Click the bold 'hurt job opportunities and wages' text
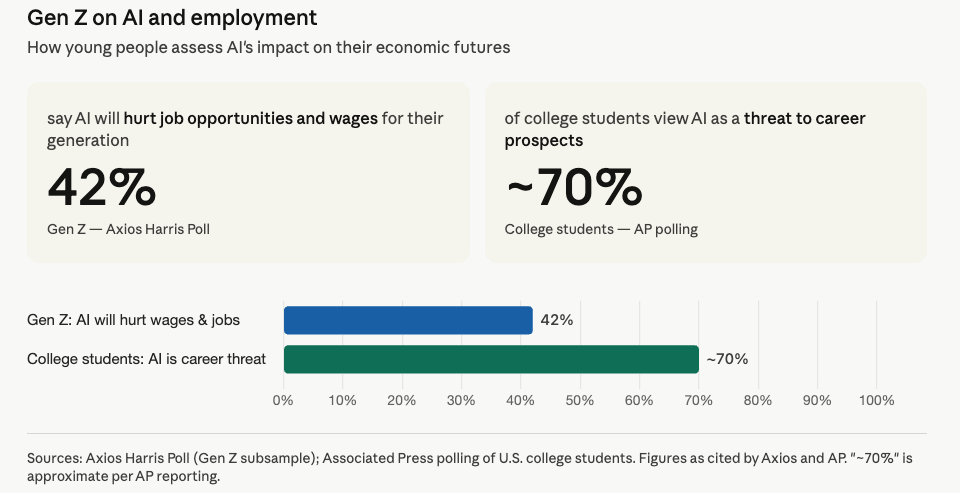 click(250, 118)
